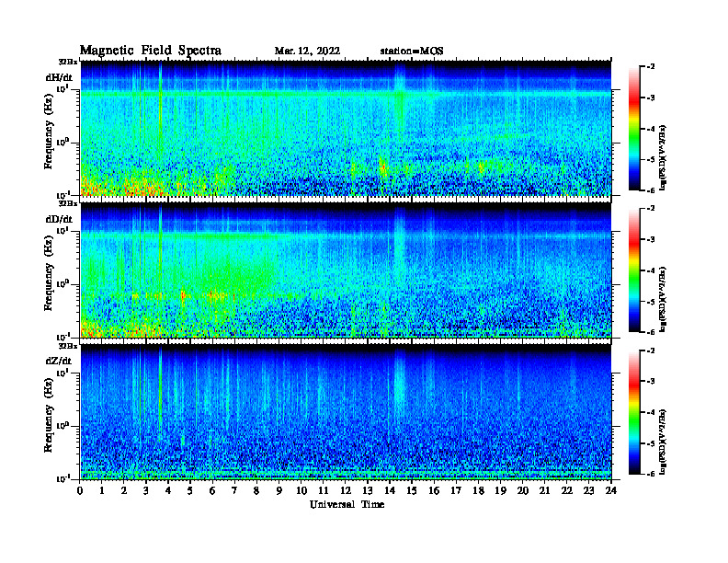Click the "-4" value on dD/dt color scale
The image size is (728, 563).
coord(651,270)
